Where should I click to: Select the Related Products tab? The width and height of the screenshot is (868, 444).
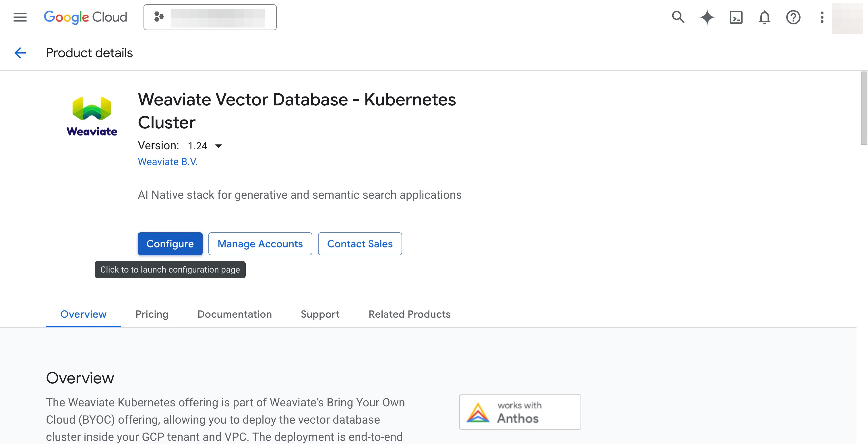point(409,314)
